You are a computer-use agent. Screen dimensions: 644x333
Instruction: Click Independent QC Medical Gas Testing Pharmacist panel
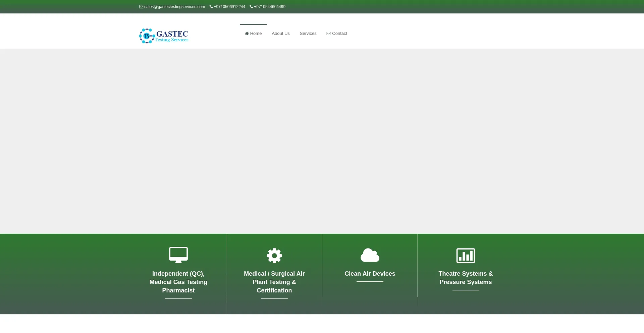point(178,282)
